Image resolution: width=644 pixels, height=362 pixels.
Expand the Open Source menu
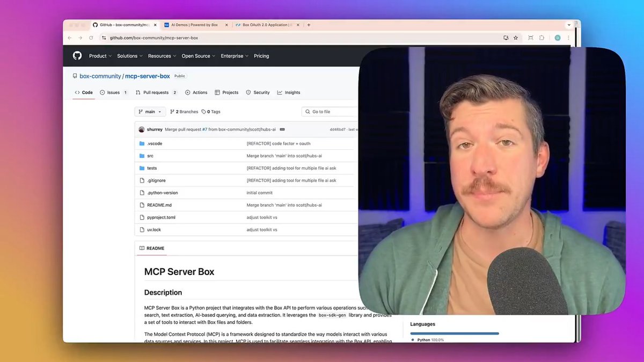(x=198, y=56)
